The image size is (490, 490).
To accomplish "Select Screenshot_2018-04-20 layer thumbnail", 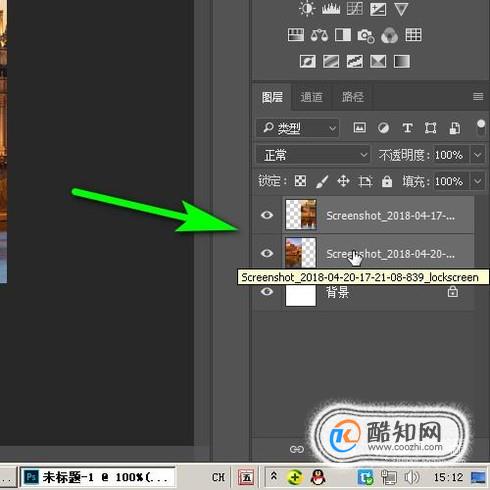I will (x=301, y=252).
